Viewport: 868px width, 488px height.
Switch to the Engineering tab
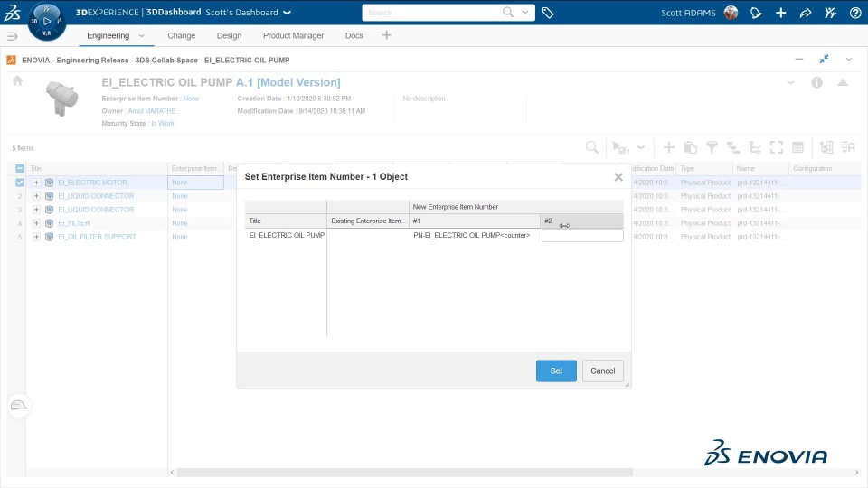[108, 35]
